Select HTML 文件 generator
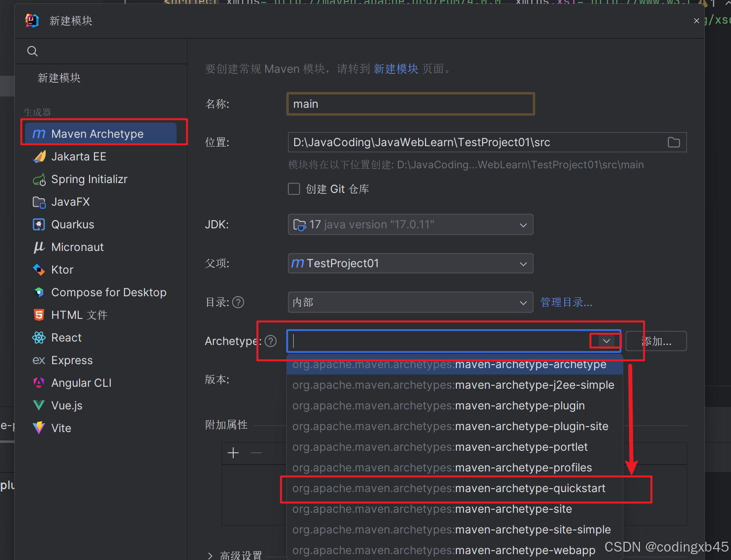The image size is (731, 560). tap(101, 315)
